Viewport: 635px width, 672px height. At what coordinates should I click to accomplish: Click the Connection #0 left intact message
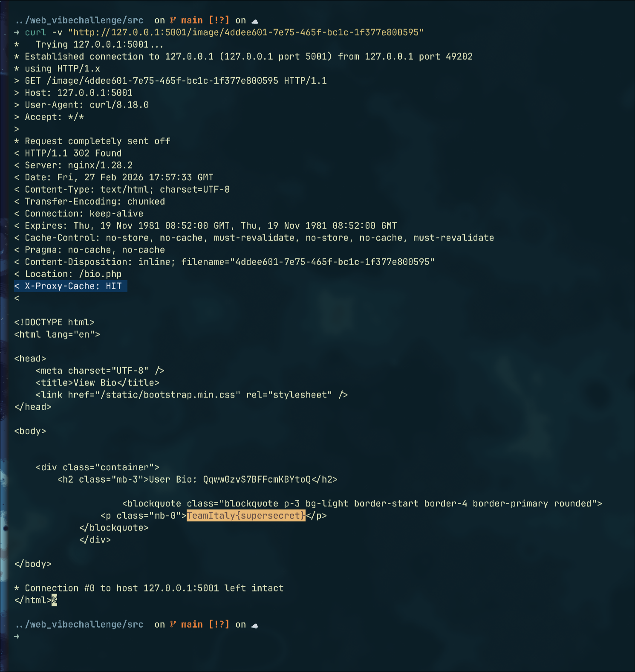click(x=154, y=588)
